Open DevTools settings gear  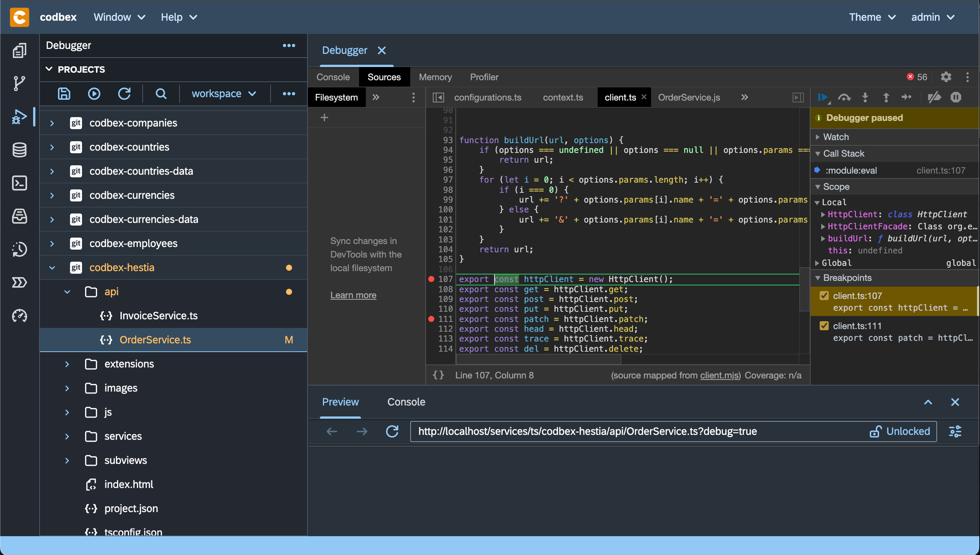point(946,77)
